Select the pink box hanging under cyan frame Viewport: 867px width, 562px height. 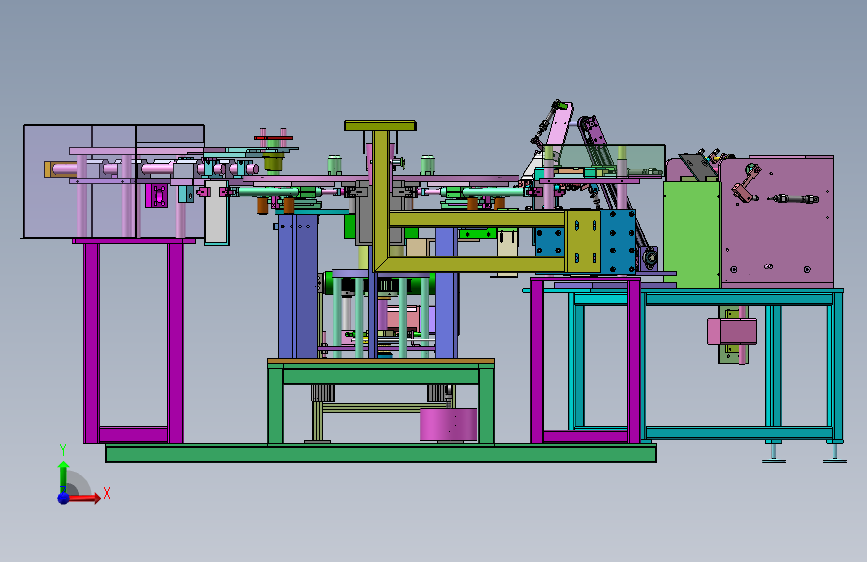coord(732,331)
